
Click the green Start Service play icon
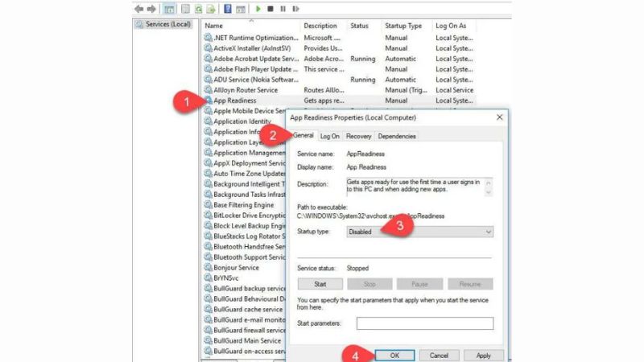pyautogui.click(x=258, y=9)
